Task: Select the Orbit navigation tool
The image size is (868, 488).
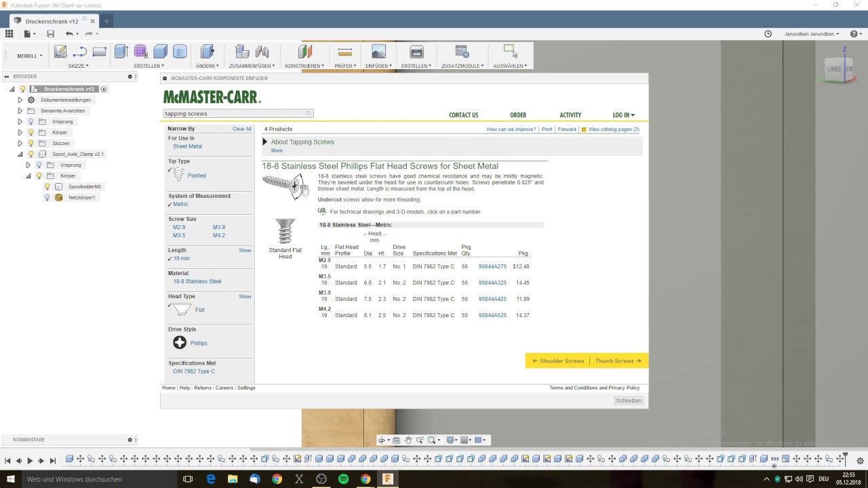Action: pyautogui.click(x=382, y=440)
